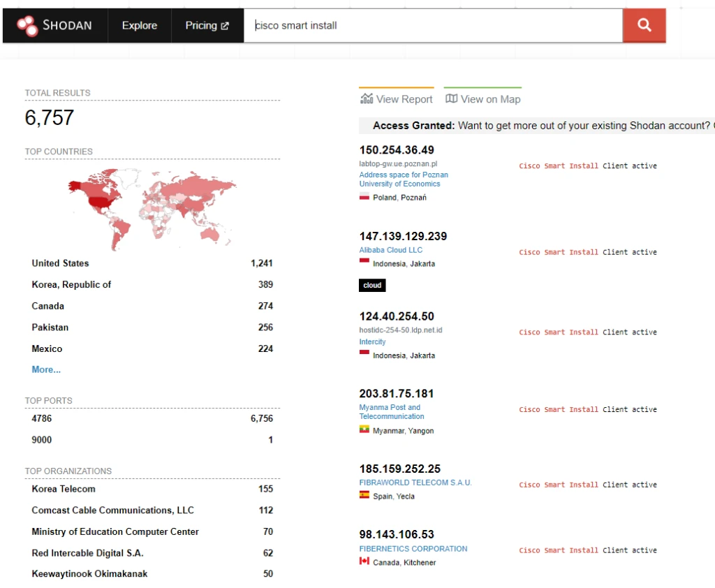The image size is (715, 588).
Task: Open result IP 150.254.36.49
Action: click(x=397, y=150)
